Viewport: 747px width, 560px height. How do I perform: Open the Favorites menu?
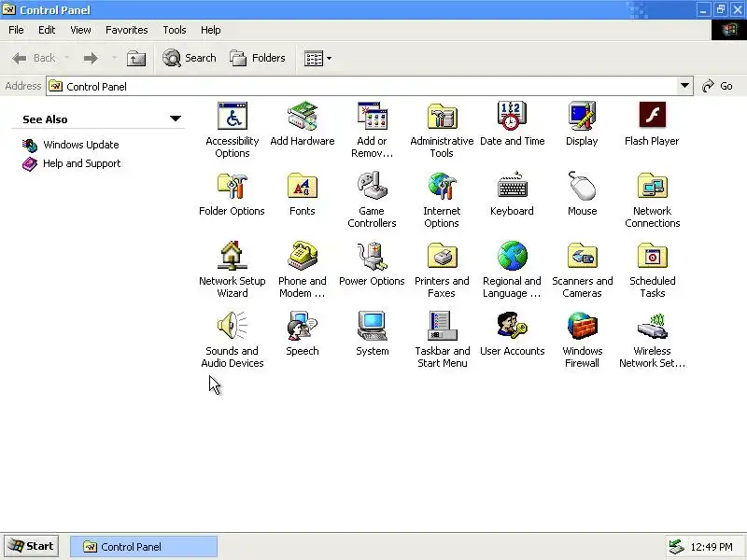pos(127,30)
